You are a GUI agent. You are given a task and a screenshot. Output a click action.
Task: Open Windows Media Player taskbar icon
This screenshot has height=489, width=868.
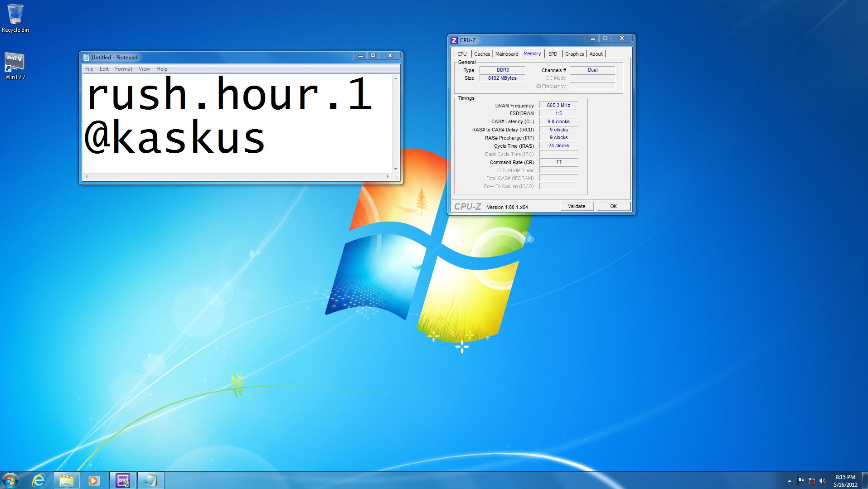click(x=94, y=480)
